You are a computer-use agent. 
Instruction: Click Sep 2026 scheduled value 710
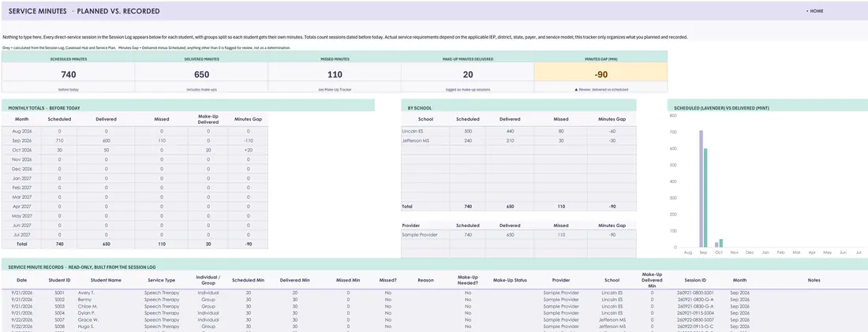tap(59, 140)
